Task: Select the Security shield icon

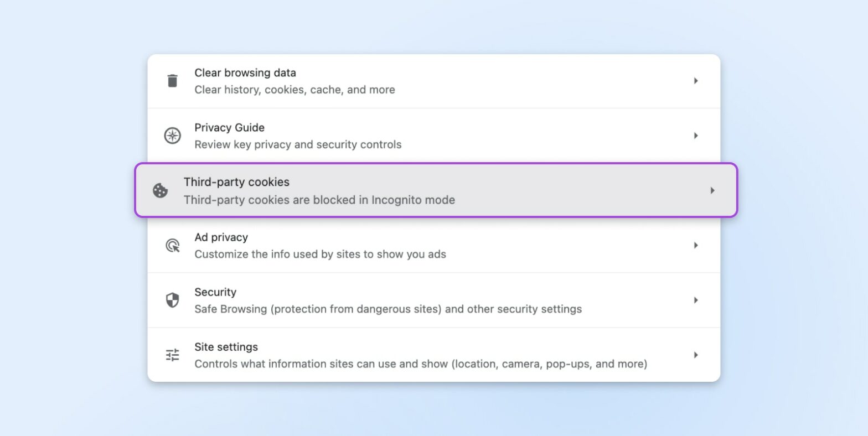Action: pyautogui.click(x=172, y=300)
